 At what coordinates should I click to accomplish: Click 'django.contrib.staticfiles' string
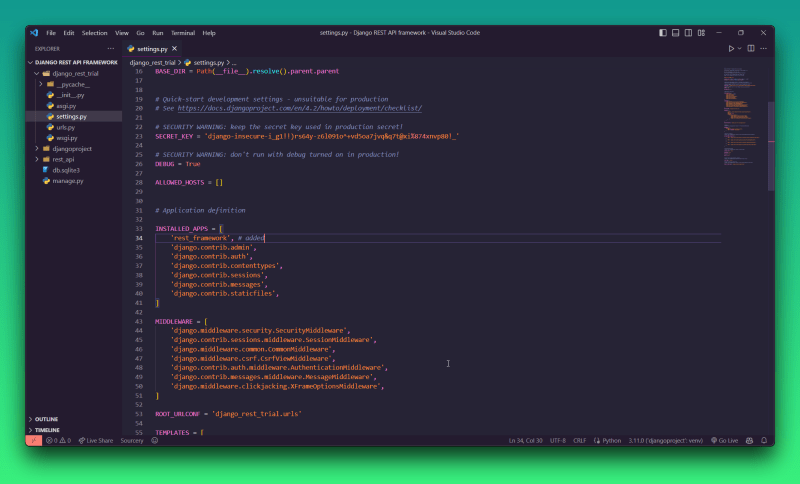click(223, 293)
